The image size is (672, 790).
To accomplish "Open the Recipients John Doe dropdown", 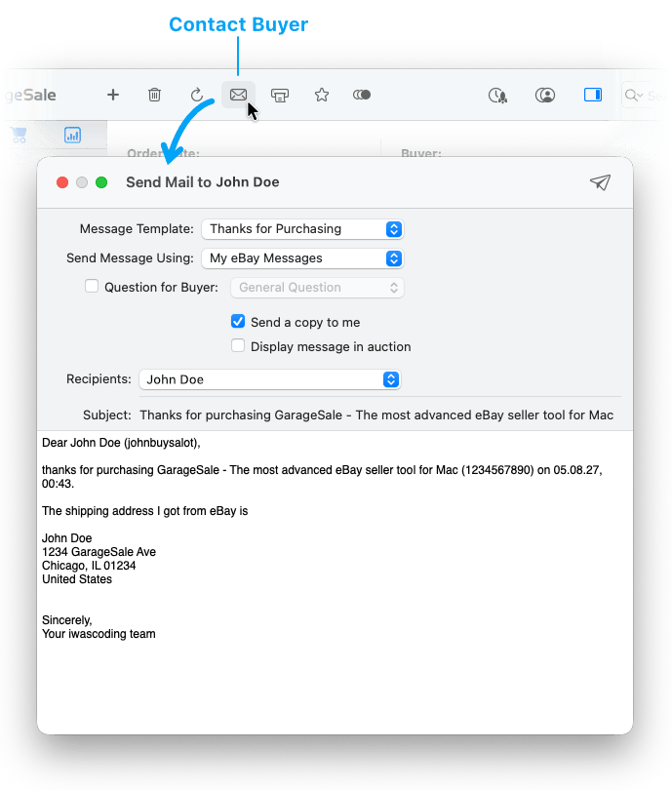I will (x=269, y=379).
